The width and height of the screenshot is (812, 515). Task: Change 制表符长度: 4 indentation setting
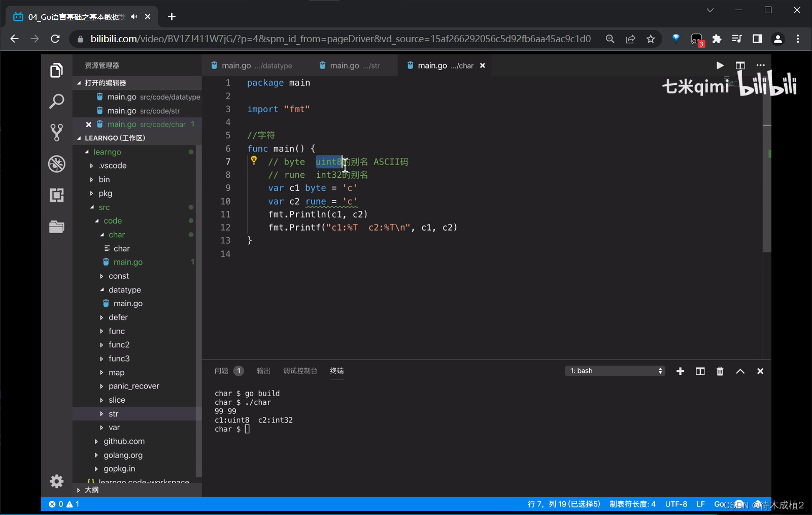pyautogui.click(x=632, y=504)
